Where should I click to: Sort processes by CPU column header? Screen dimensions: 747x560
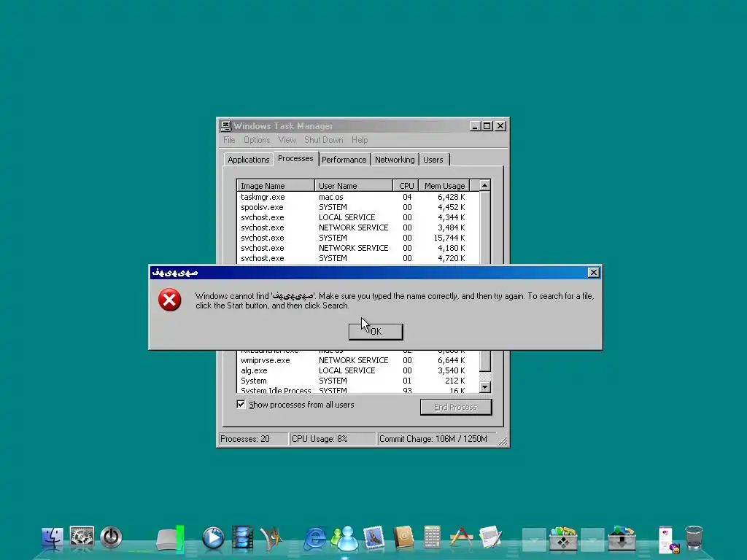[406, 186]
